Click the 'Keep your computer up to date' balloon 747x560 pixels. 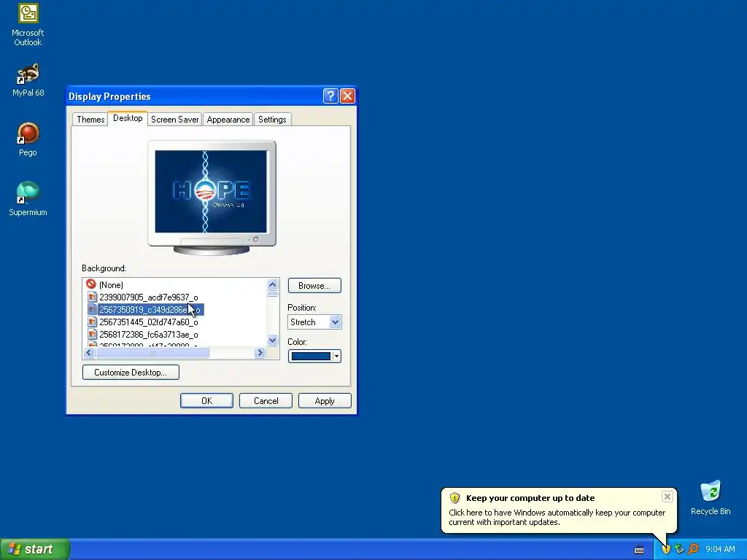tap(559, 510)
